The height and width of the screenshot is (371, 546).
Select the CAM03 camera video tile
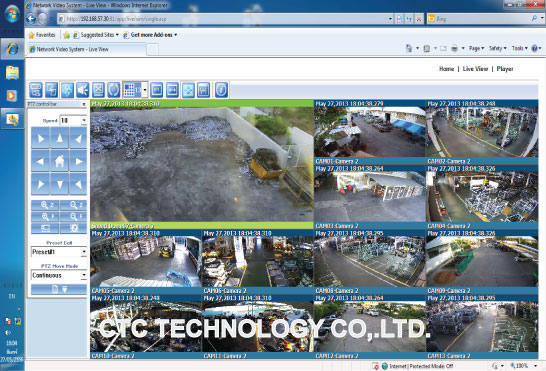coord(369,197)
